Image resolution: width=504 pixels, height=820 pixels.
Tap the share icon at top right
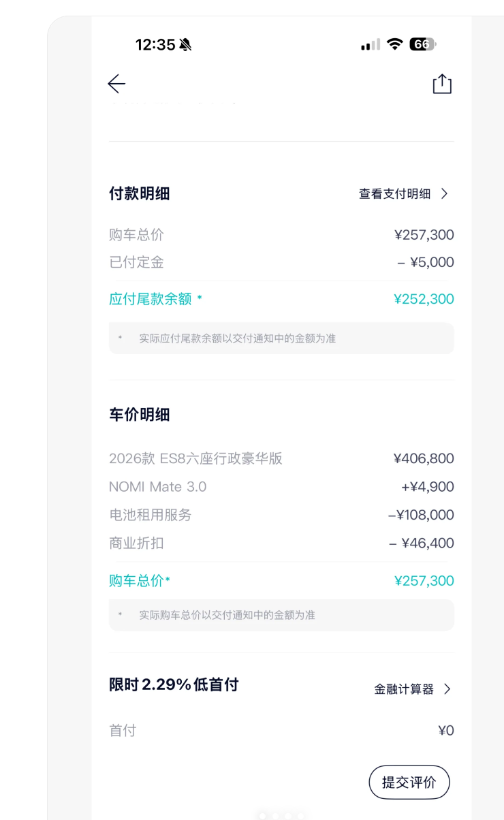442,84
